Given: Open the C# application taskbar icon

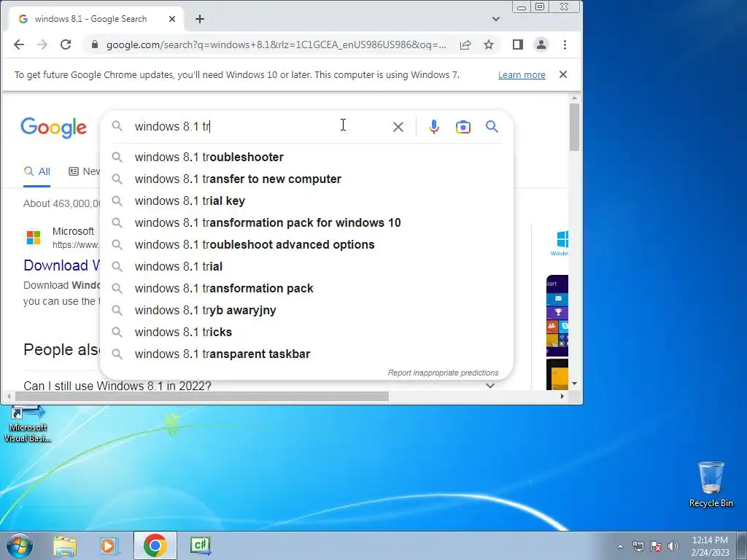Looking at the screenshot, I should pos(201,545).
